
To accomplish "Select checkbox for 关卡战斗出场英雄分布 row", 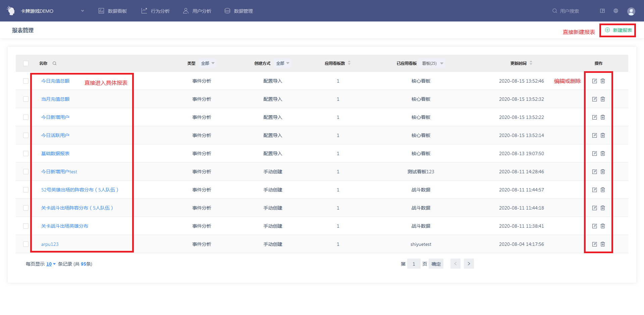I will [x=26, y=226].
